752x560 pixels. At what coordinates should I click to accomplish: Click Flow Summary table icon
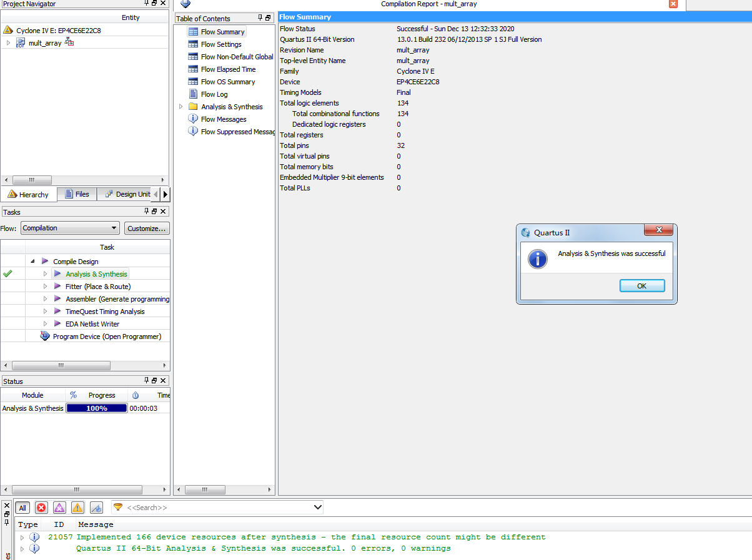coord(193,32)
